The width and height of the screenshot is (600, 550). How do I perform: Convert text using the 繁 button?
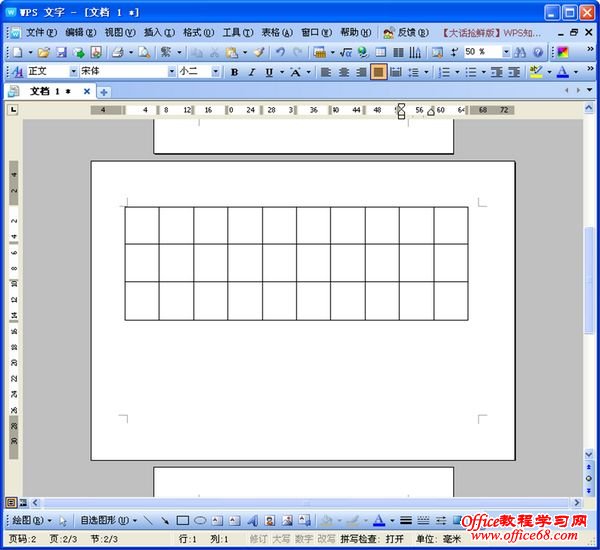click(166, 52)
